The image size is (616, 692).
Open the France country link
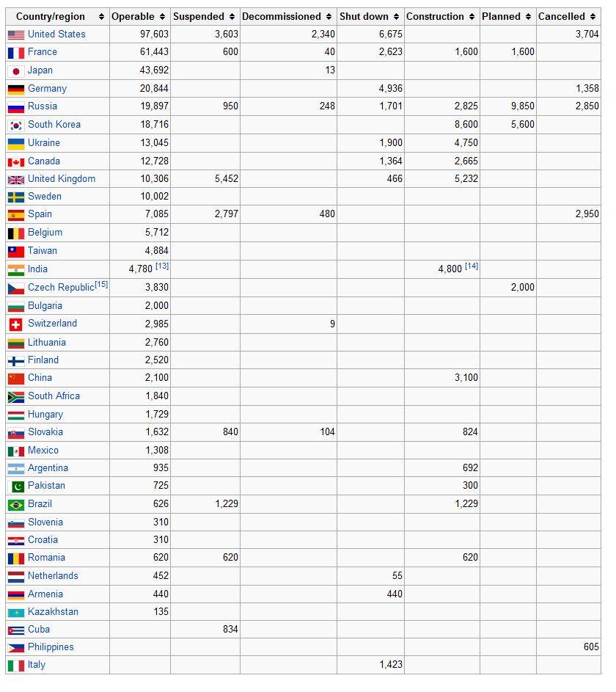pyautogui.click(x=42, y=52)
